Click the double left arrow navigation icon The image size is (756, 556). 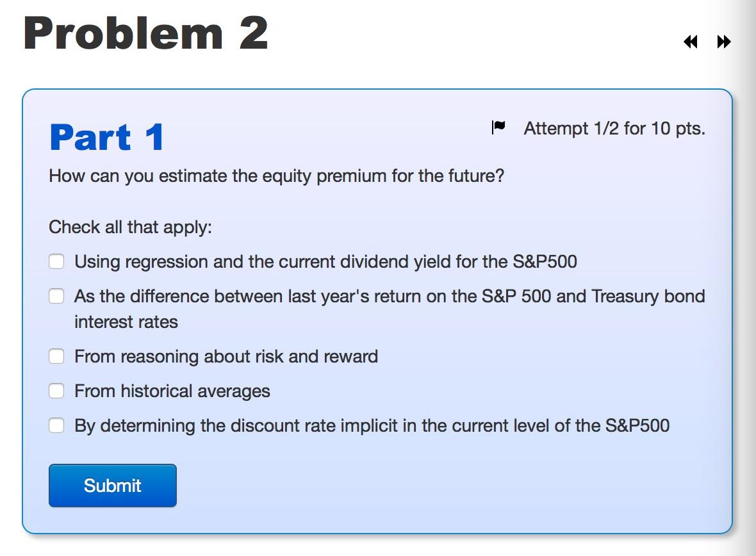690,42
